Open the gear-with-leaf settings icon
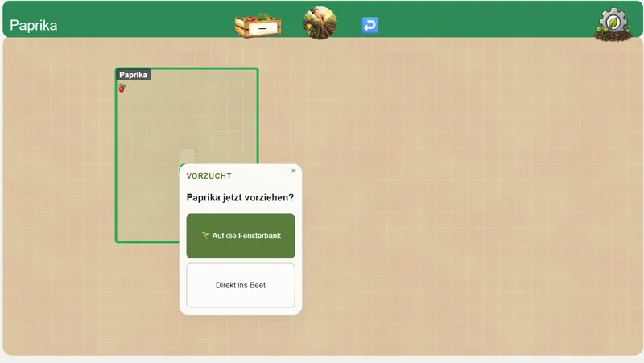Screen dimensions: 644x363 [613, 25]
